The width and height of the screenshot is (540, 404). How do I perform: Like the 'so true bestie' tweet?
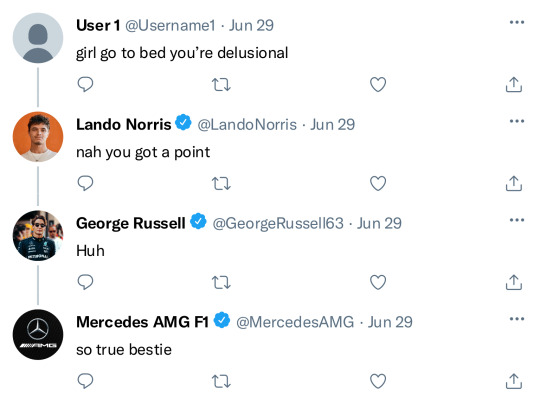[378, 381]
